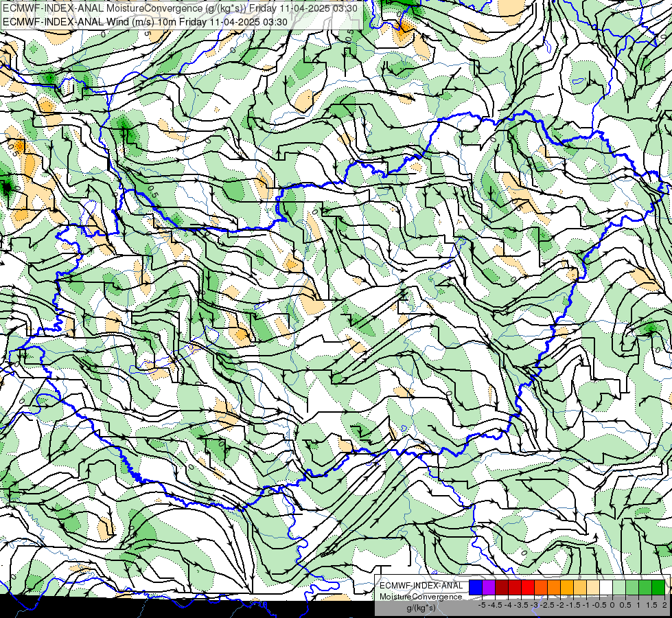Click the MoistureConvergence legend label
672x618 pixels.
click(421, 597)
